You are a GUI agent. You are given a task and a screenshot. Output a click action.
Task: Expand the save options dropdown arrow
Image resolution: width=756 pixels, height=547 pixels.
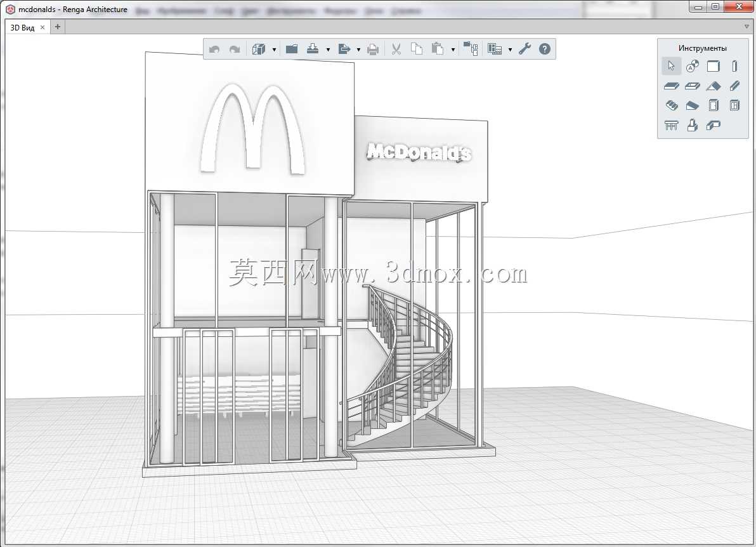(328, 49)
